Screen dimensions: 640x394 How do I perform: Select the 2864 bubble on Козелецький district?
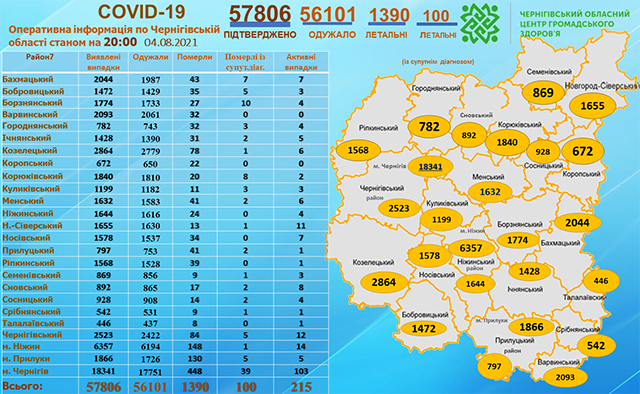tap(384, 282)
